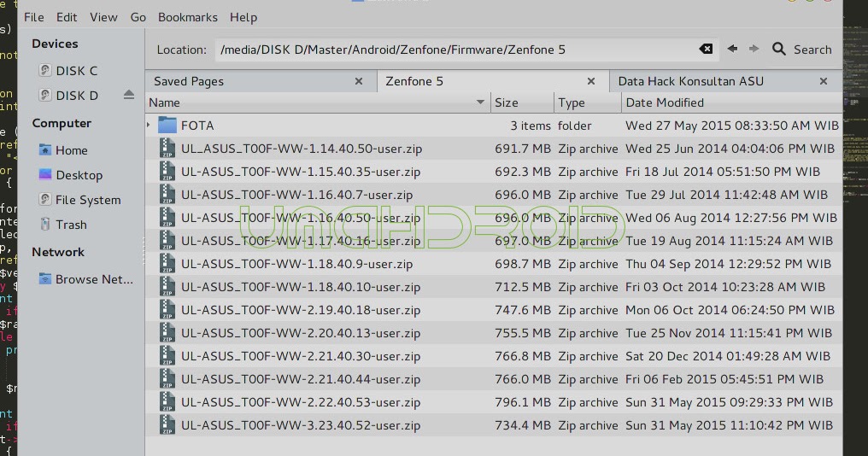Click zip icon of UL-ASUS_T00F-WW-3.23.40.52-user.zip

[x=167, y=425]
